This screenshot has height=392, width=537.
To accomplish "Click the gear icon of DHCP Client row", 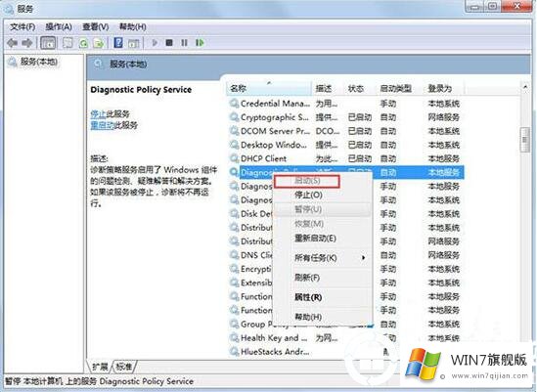I will (x=234, y=158).
